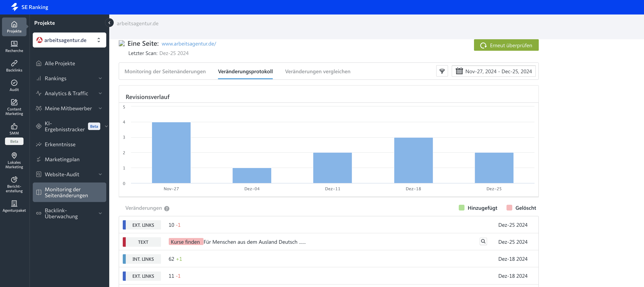Open the Projekte section in the sidebar
Viewport: 644px width, 287px height.
[14, 27]
